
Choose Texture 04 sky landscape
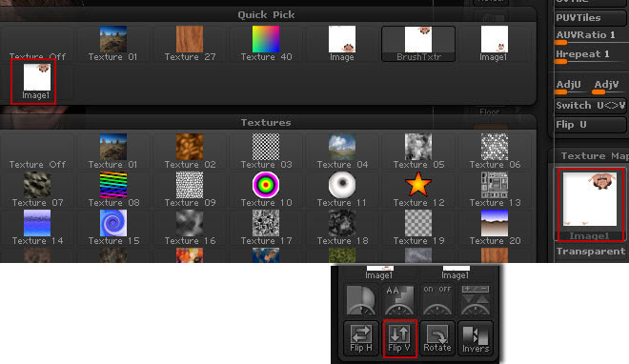[342, 152]
